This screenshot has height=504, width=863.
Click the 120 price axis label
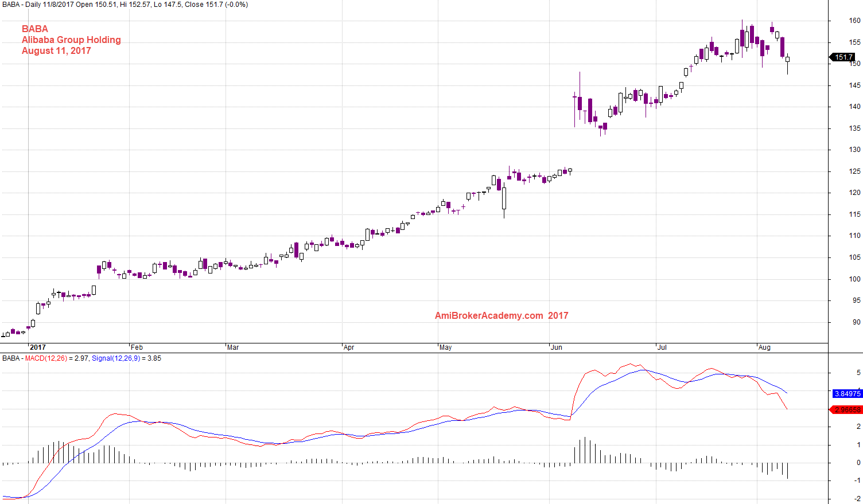click(x=854, y=193)
